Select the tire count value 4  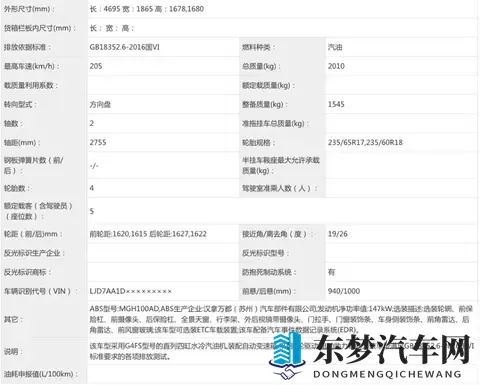tap(92, 188)
